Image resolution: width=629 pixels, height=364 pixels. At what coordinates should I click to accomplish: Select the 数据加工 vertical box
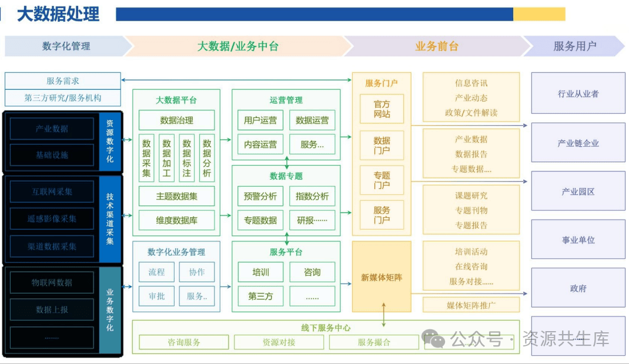166,158
